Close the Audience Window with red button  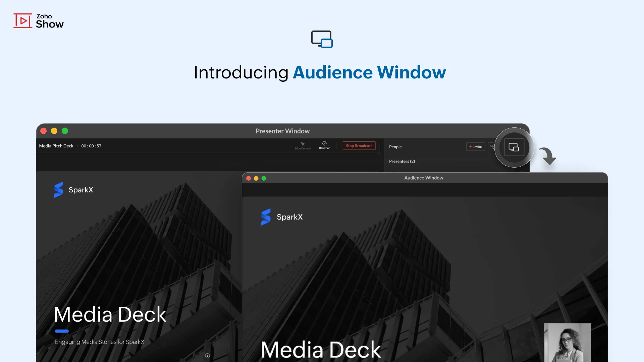tap(249, 178)
